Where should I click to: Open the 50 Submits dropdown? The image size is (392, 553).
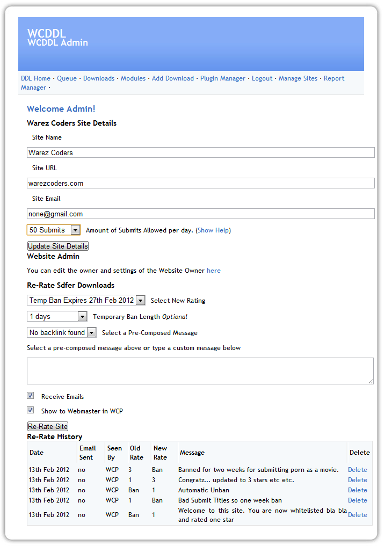54,230
